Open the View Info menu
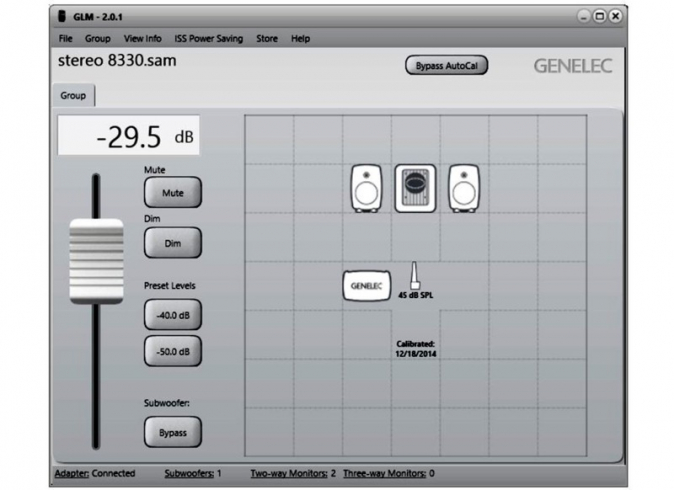This screenshot has height=490, width=674. tap(142, 38)
